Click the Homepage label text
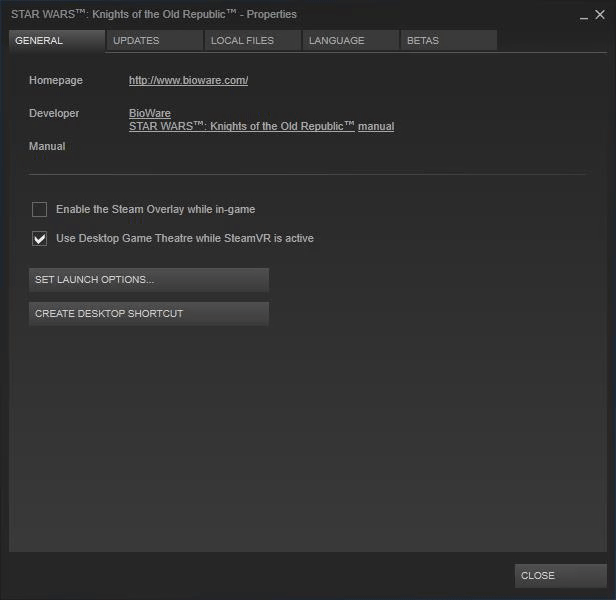616x600 pixels. tap(56, 80)
